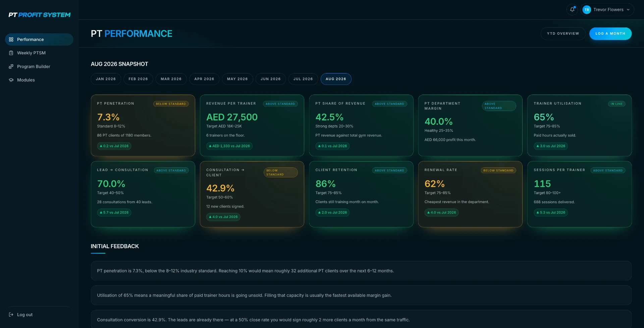Switch to JUL 2026 snapshot
The width and height of the screenshot is (644, 328).
click(x=303, y=79)
